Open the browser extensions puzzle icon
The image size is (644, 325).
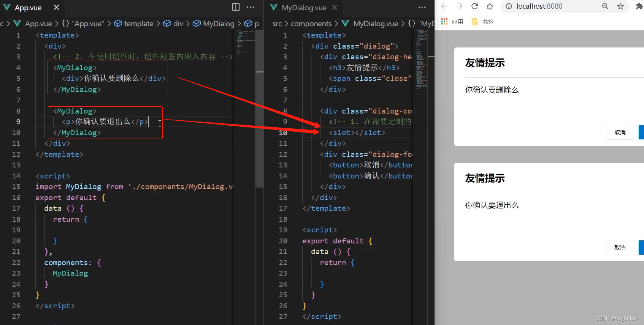pos(639,6)
